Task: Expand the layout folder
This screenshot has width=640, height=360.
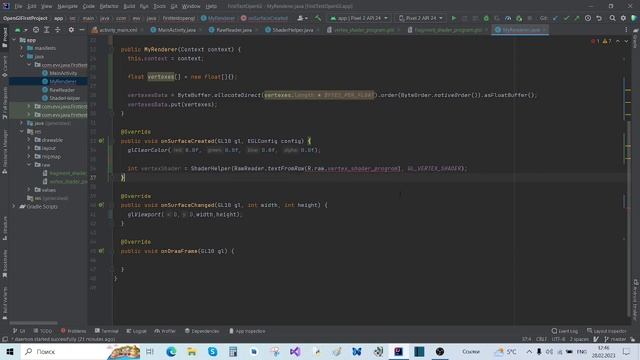Action: coord(29,148)
